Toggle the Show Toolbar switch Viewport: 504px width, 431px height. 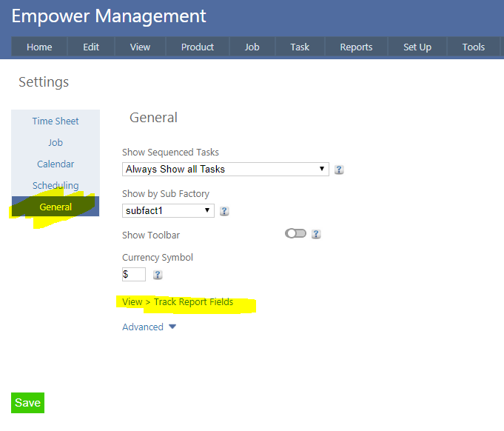coord(295,233)
